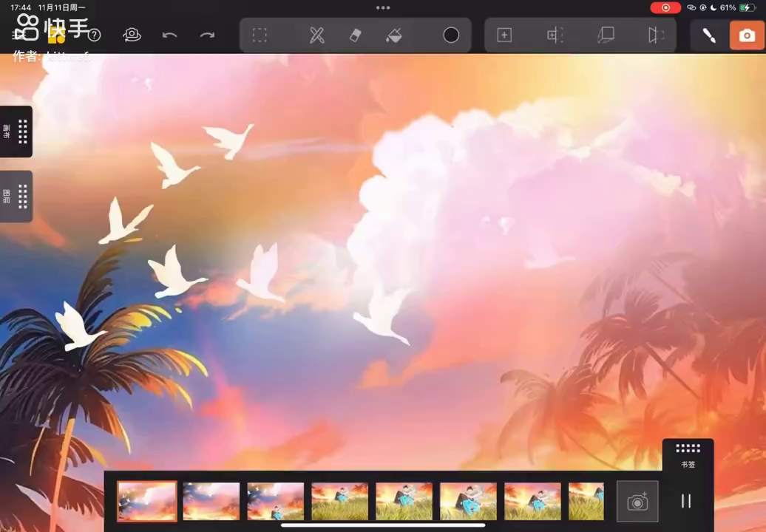Screen dimensions: 766x532
Task: Select the first highlighted sky thumbnail
Action: [147, 501]
